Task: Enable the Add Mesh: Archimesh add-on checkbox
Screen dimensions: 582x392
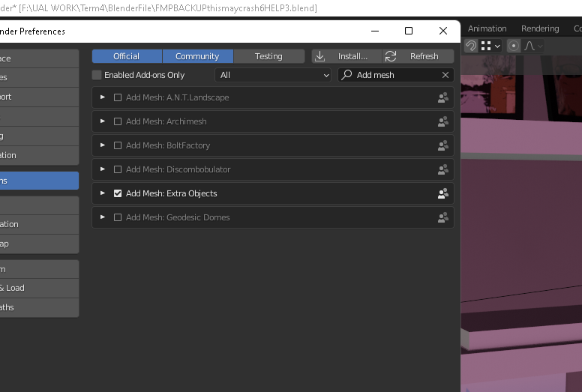Action: (118, 121)
